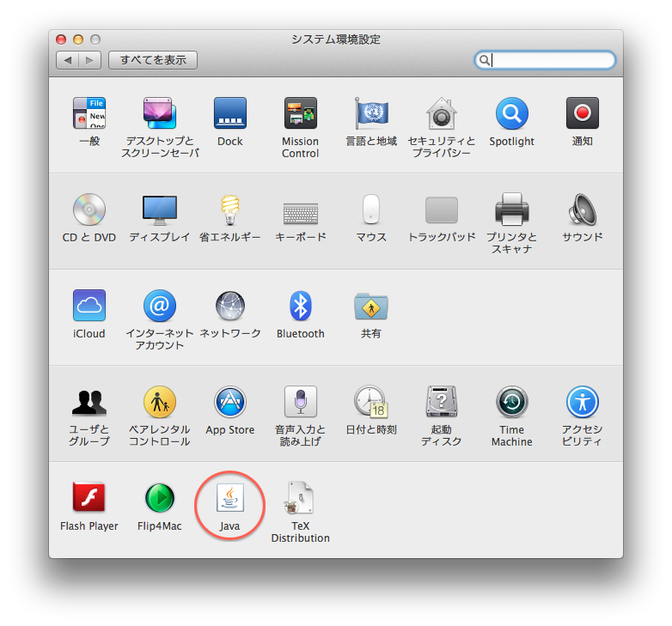Open ユーザとグループ preferences
The height and width of the screenshot is (626, 672).
[x=89, y=403]
